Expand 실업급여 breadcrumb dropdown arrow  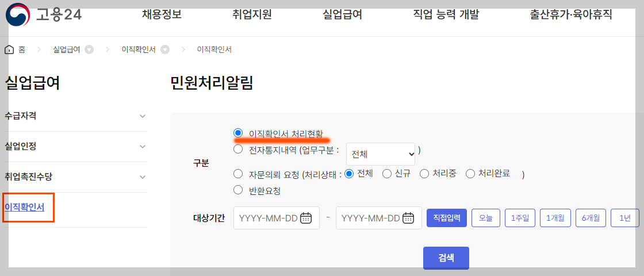(x=89, y=49)
